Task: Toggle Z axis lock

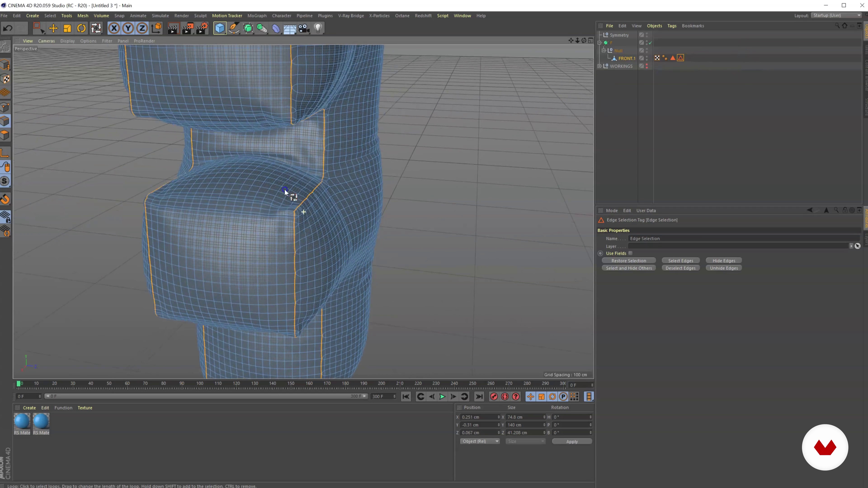Action: tap(142, 28)
